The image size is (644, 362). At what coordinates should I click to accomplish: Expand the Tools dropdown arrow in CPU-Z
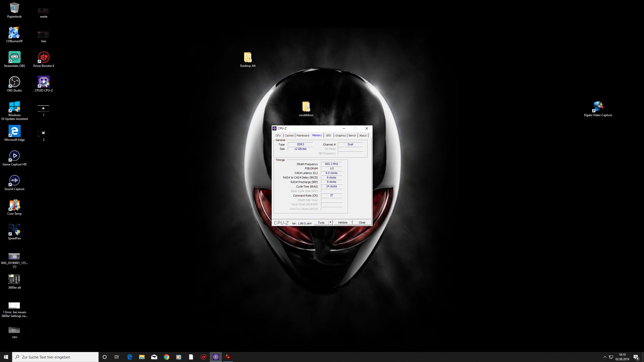[x=330, y=222]
